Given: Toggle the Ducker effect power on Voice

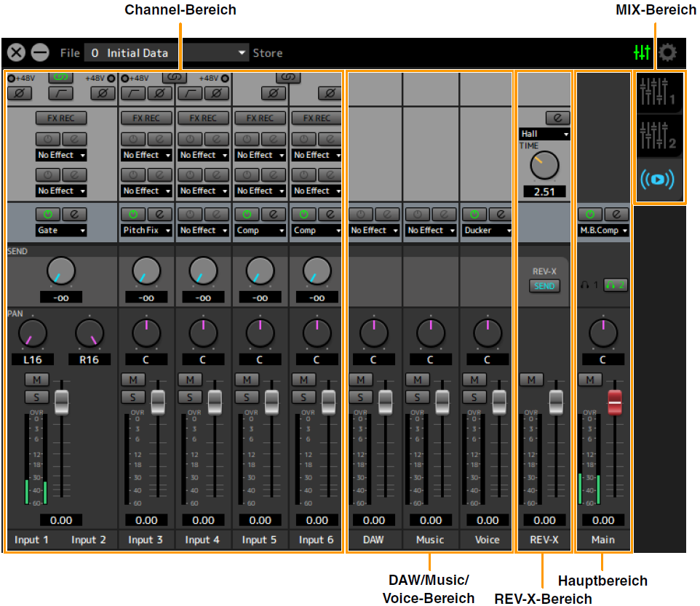Looking at the screenshot, I should tap(474, 215).
